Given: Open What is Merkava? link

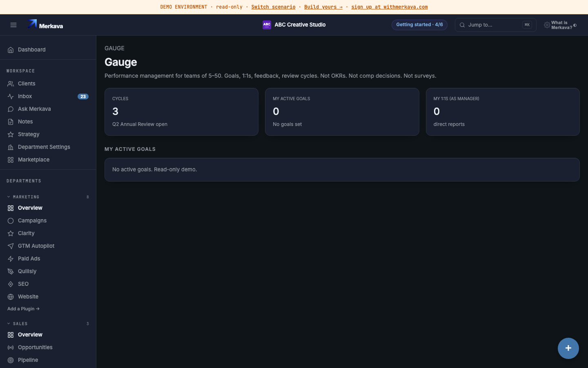Looking at the screenshot, I should 561,25.
